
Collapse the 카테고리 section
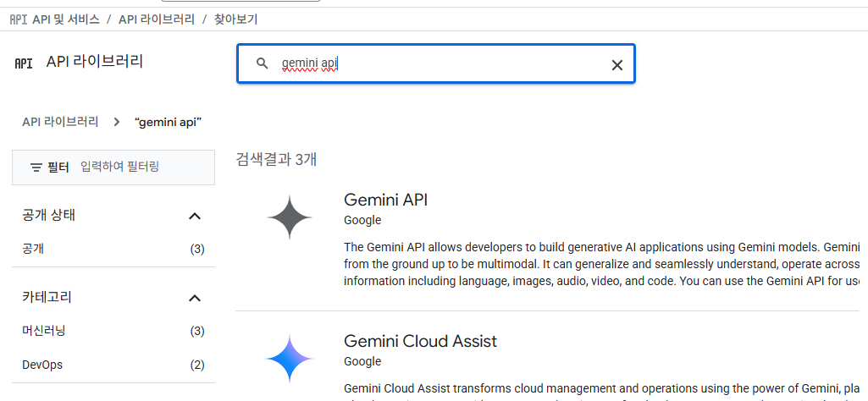[x=194, y=298]
